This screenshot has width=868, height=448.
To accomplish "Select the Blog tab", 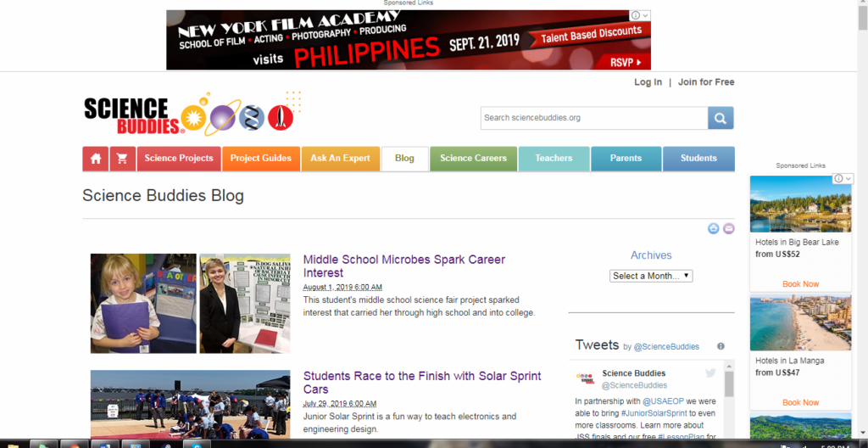I will tap(404, 159).
